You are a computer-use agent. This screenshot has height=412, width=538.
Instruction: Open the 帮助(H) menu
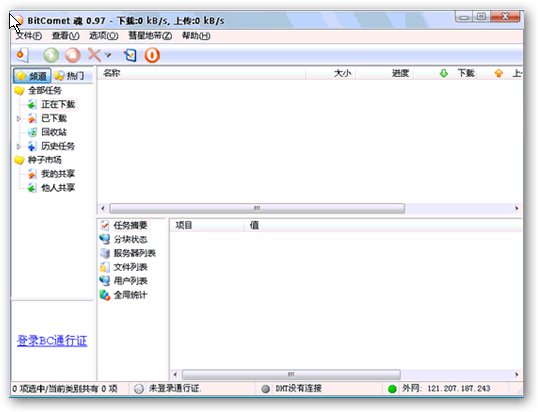pos(196,36)
